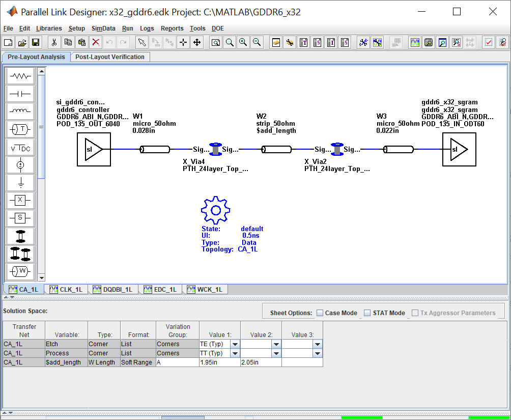Click the palette scrollbar thumb
The width and height of the screenshot is (511, 420).
click(x=41, y=127)
